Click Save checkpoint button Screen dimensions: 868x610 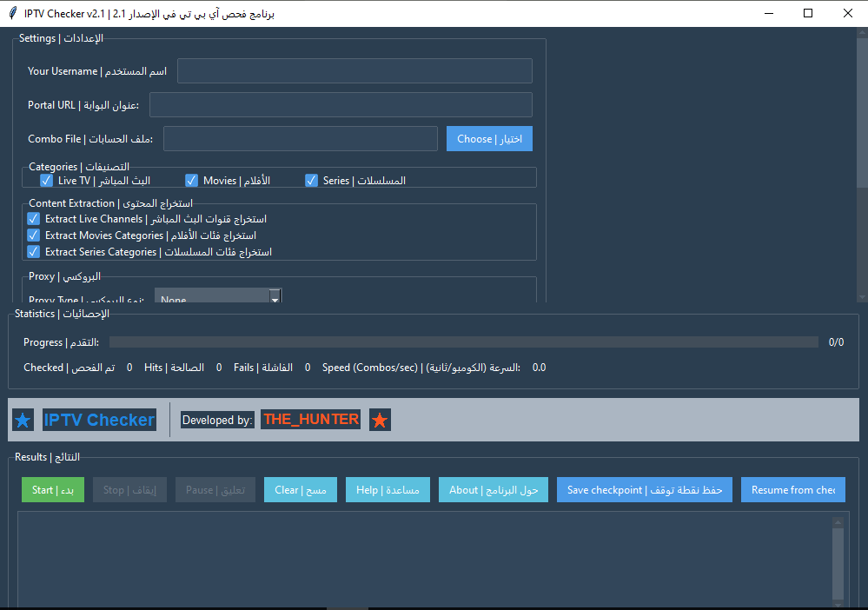pyautogui.click(x=645, y=490)
